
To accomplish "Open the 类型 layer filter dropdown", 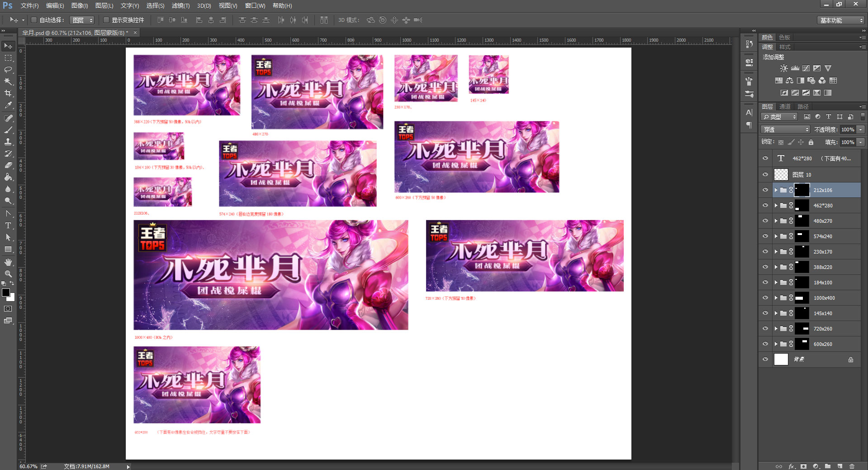I will click(780, 117).
